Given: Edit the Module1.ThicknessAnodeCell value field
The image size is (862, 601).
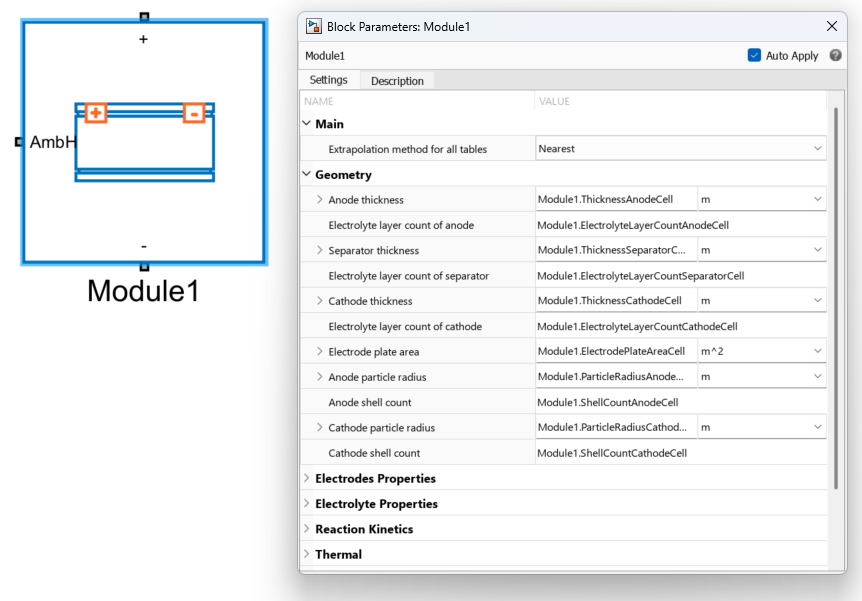Looking at the screenshot, I should (x=616, y=200).
